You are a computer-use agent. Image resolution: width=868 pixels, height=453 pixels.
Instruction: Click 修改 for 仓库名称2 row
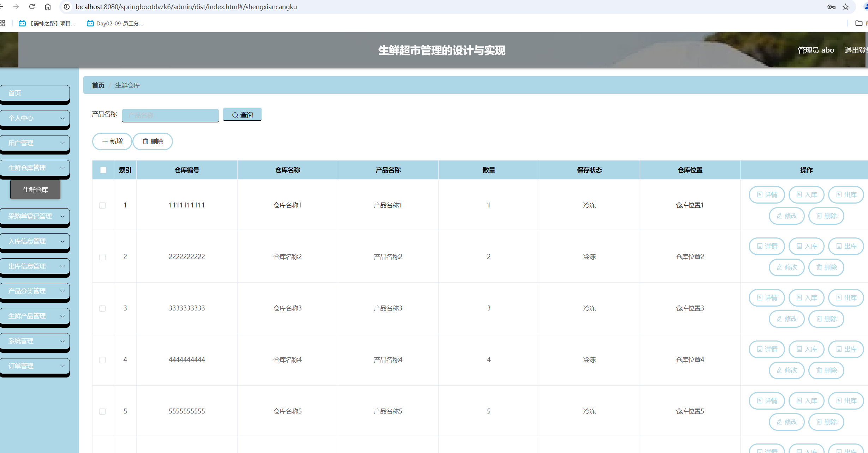tap(787, 267)
